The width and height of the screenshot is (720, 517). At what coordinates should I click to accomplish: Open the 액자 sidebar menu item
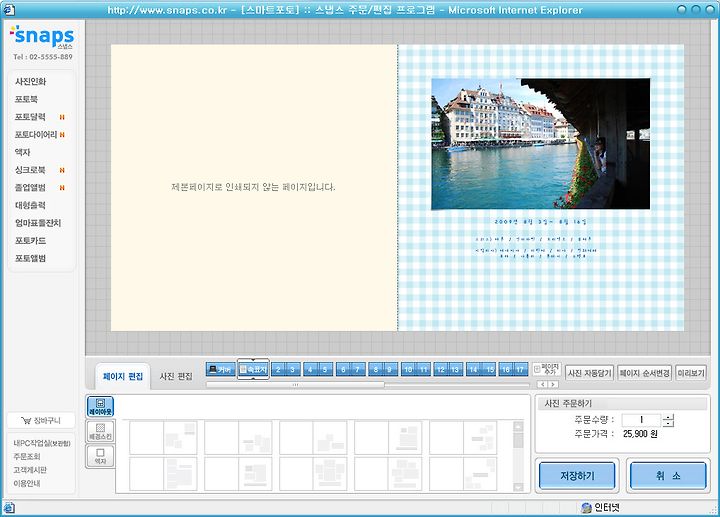pyautogui.click(x=22, y=152)
